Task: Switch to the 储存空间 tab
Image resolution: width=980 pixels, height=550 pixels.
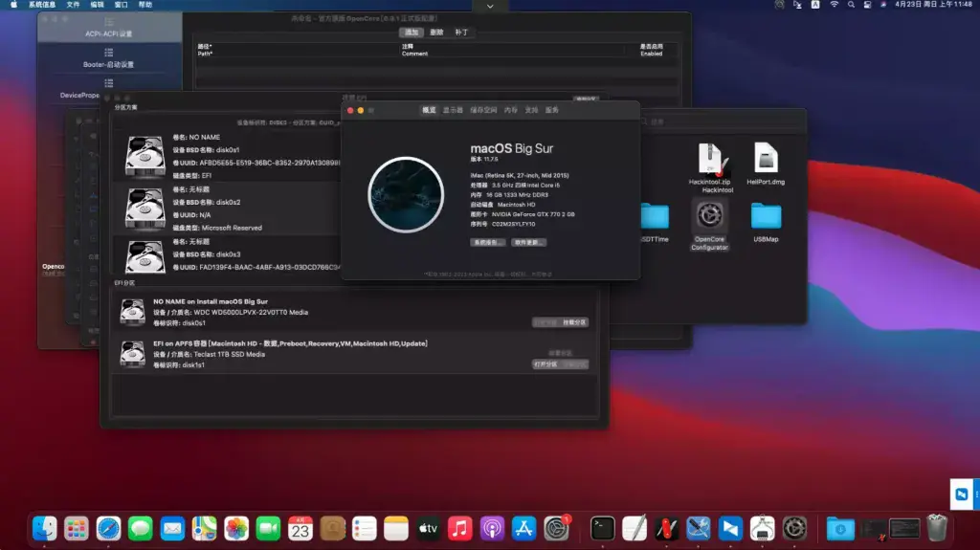Action: [483, 110]
